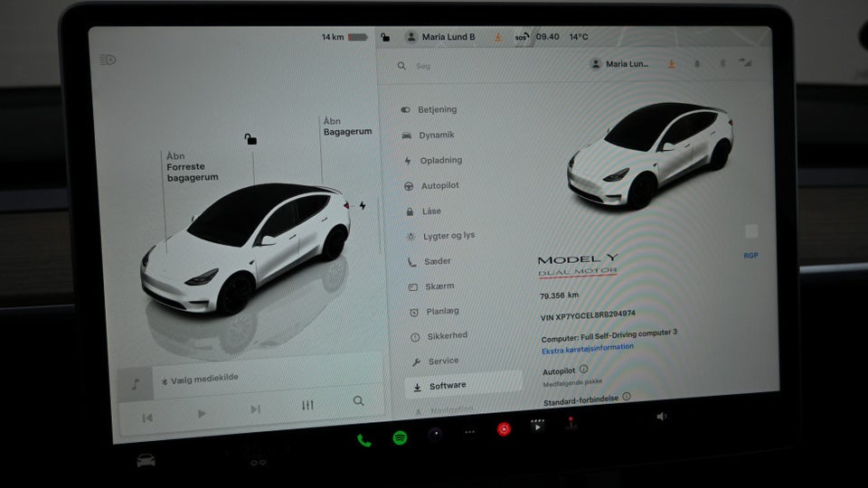The width and height of the screenshot is (868, 488).
Task: Tap the music note album placeholder
Action: (x=136, y=383)
